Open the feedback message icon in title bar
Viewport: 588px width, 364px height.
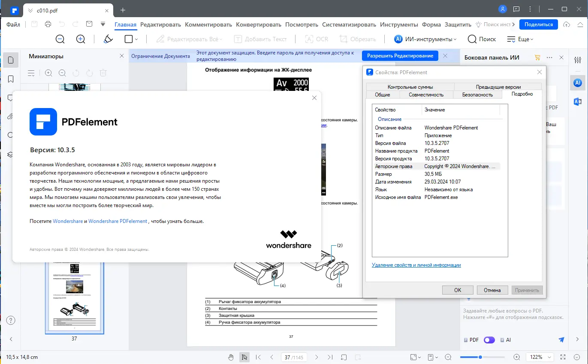[516, 9]
